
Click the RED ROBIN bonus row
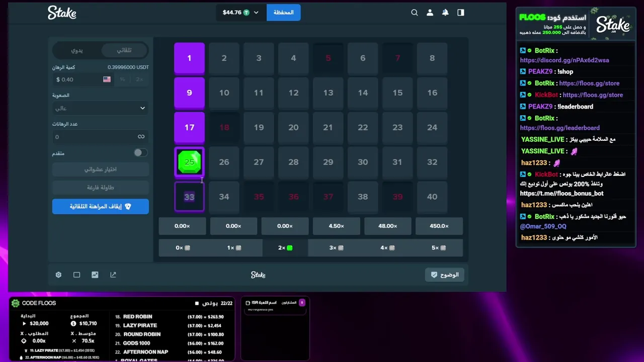[170, 317]
